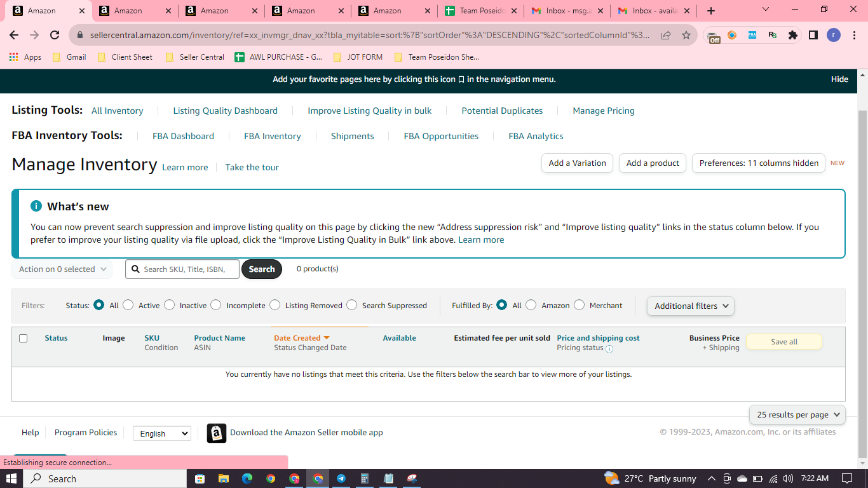Open the Chrome three-dot menu

(x=853, y=35)
